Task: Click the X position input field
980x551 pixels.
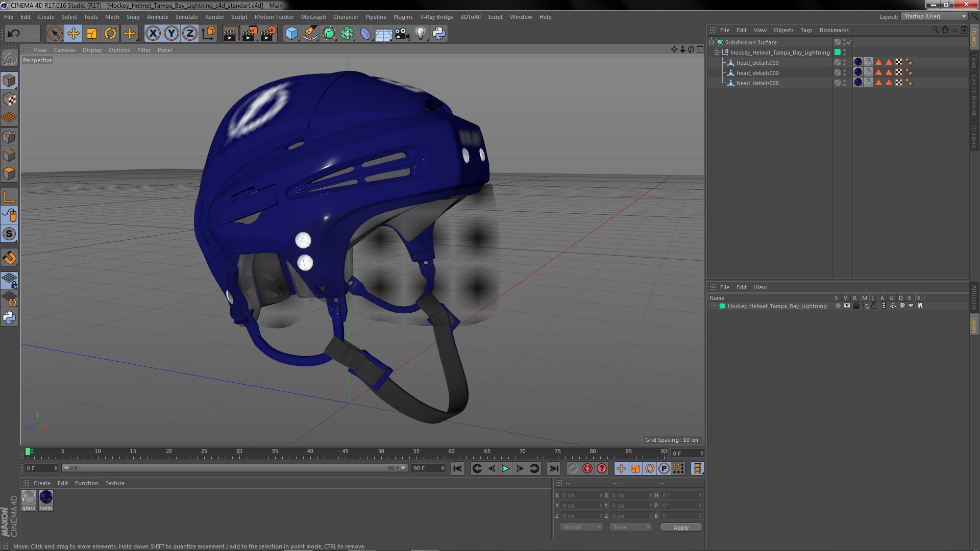Action: 581,495
